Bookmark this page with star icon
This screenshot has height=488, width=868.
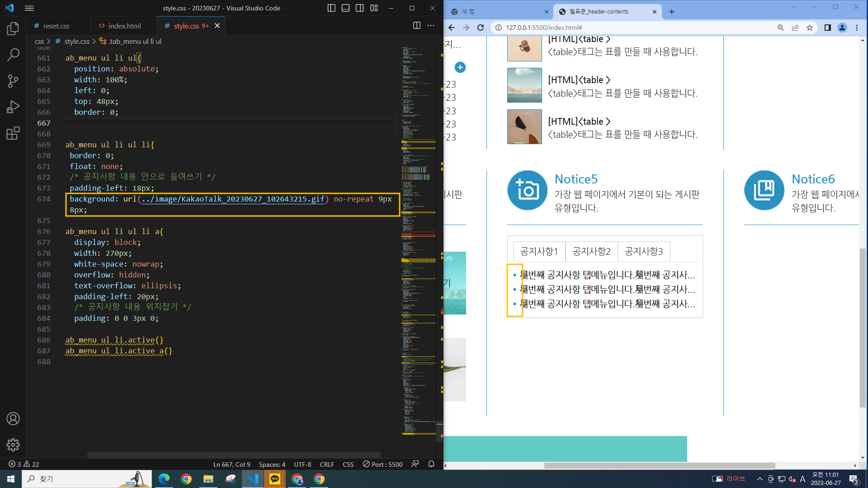[x=810, y=28]
